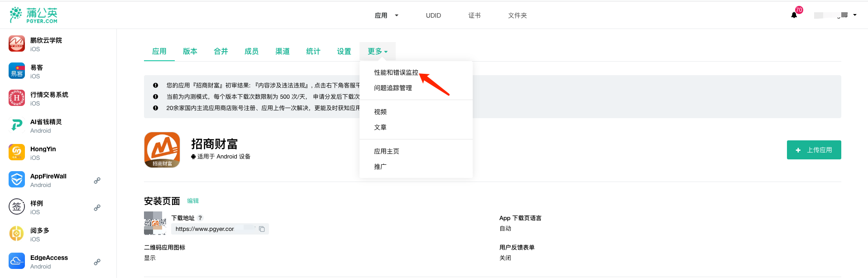Go to UDID in top navigation
Viewport: 868px width, 278px height.
(433, 15)
